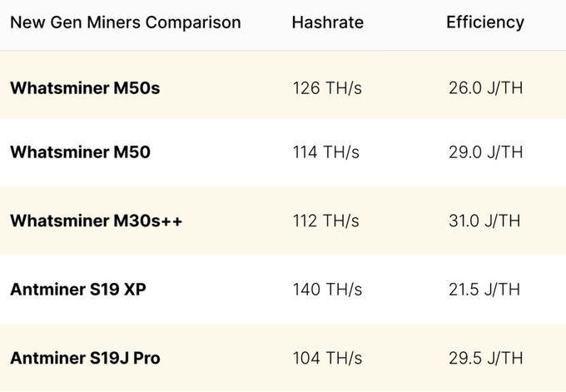Click the New Gen Miners Comparison header

pos(125,22)
